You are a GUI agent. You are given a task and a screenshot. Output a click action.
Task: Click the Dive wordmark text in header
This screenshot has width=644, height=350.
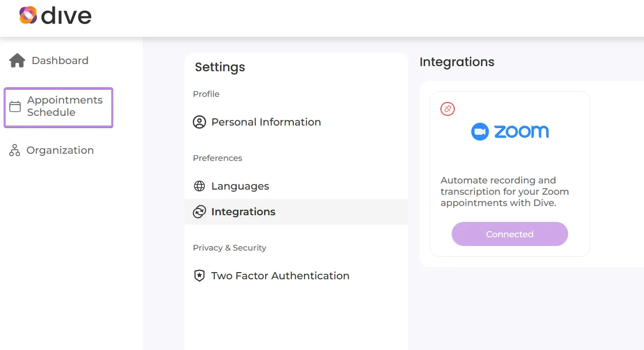point(66,16)
